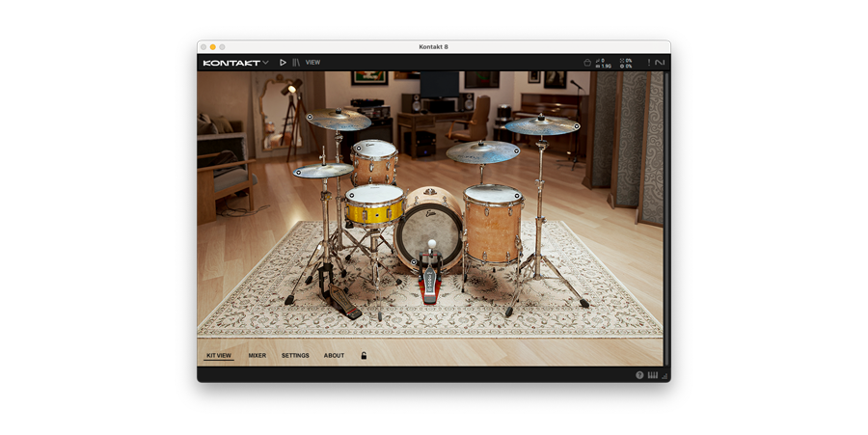868x435 pixels.
Task: Open help via the question mark icon
Action: tap(639, 375)
